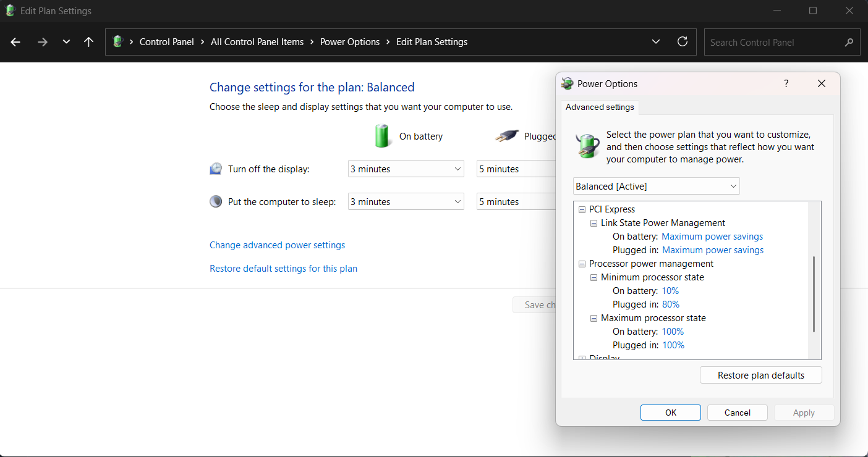Click the Forward navigation arrow
Screen dimensions: 868x457
pos(42,42)
